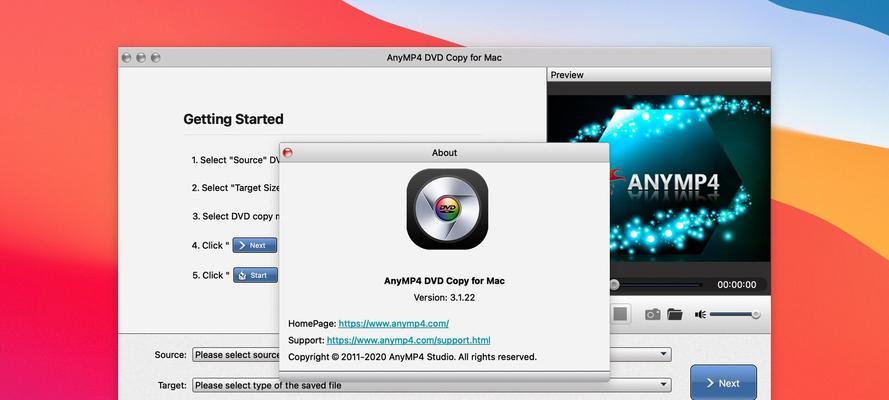Close the About dialog
This screenshot has width=889, height=400.
288,152
